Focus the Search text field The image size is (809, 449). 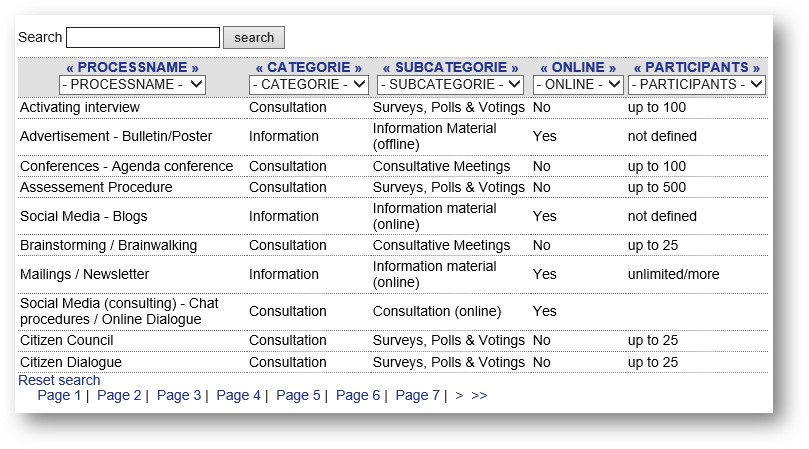(143, 38)
